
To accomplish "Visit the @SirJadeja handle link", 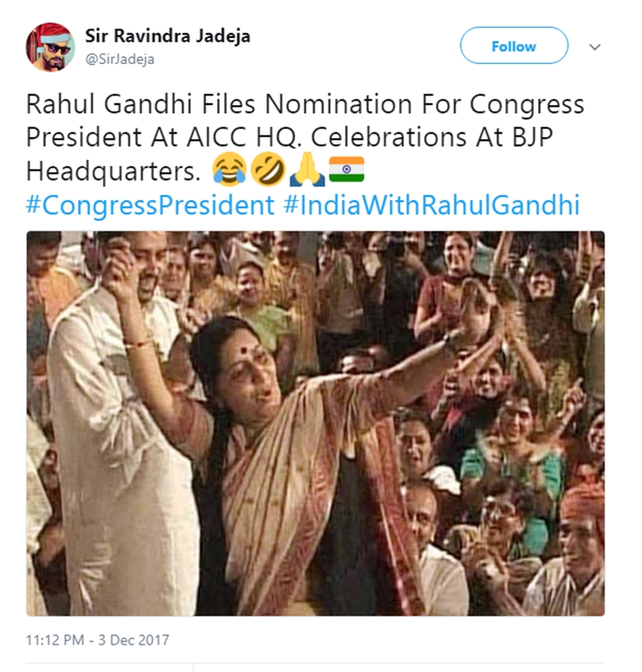I will tap(120, 60).
